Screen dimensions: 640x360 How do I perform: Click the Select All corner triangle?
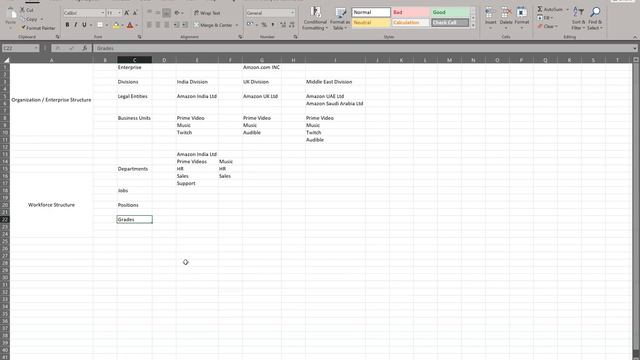pyautogui.click(x=5, y=60)
